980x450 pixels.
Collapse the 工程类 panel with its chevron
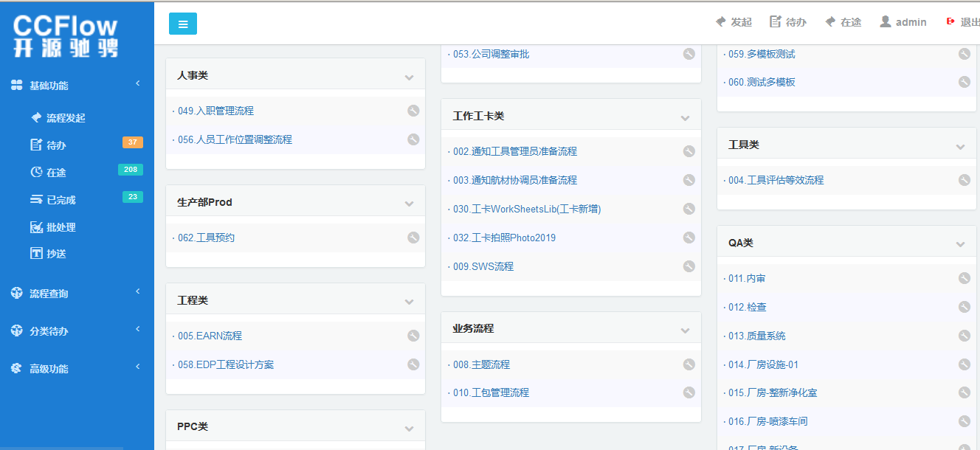pyautogui.click(x=410, y=302)
